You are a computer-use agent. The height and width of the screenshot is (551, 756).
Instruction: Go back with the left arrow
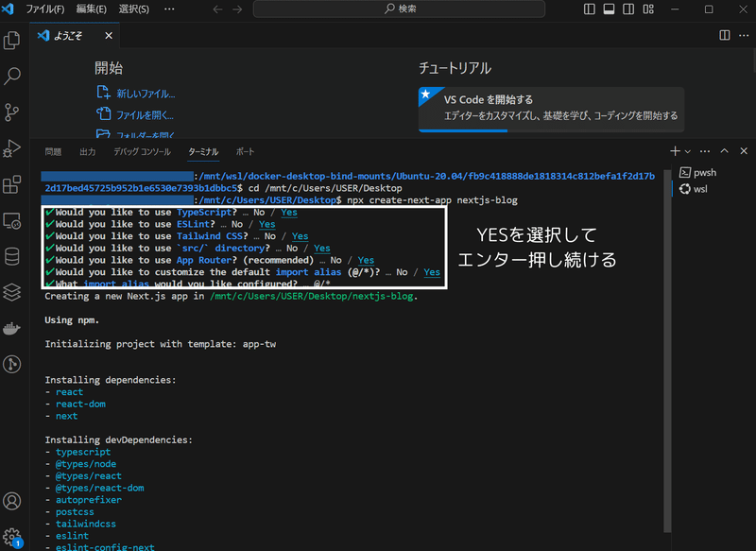(218, 9)
